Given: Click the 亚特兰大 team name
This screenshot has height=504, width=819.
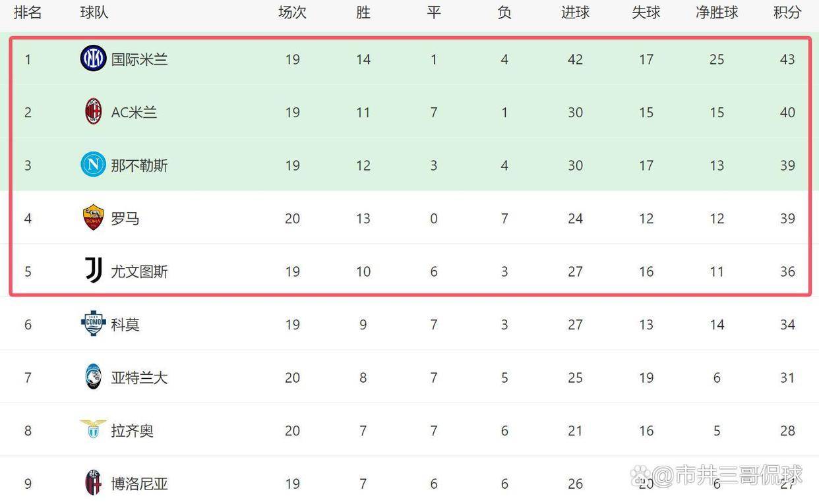Looking at the screenshot, I should pos(139,378).
